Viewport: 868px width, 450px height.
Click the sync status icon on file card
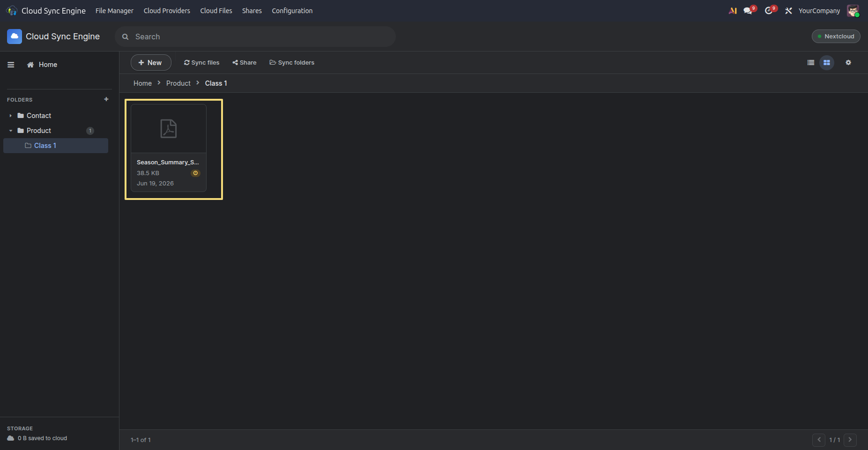[x=195, y=173]
